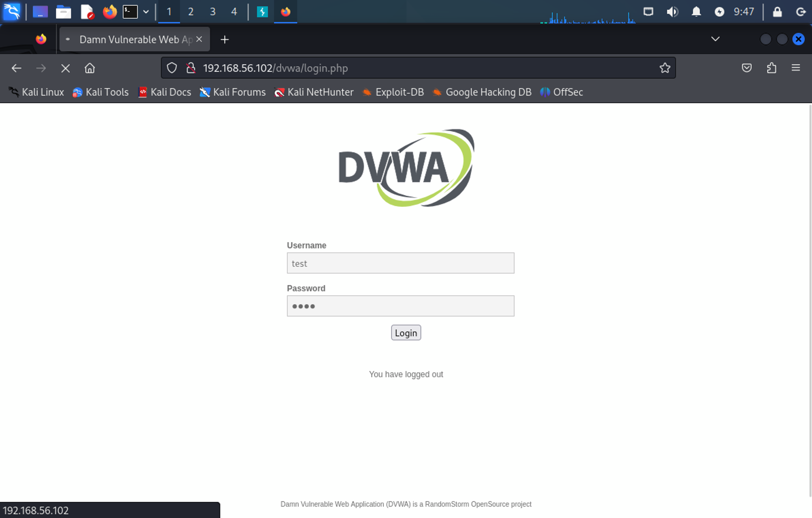Click the log out session icon
The height and width of the screenshot is (518, 812).
801,12
